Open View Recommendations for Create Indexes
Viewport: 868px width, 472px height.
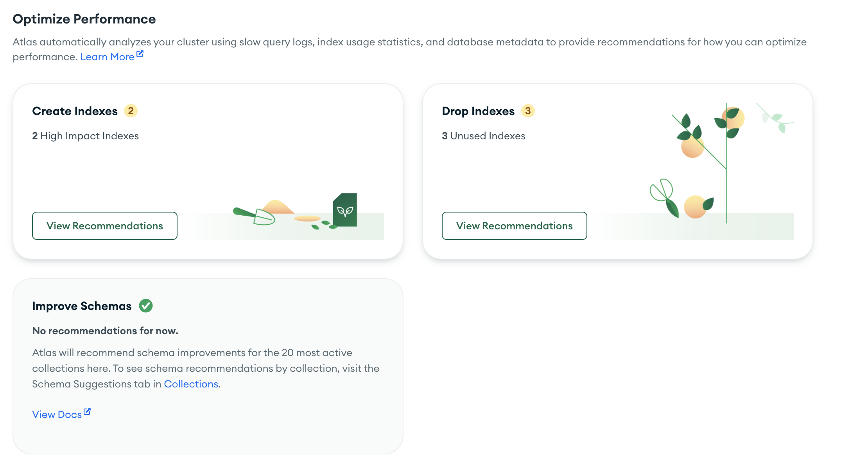(x=105, y=226)
